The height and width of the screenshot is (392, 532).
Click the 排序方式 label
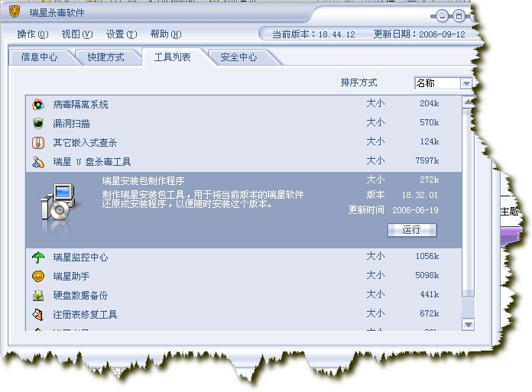tap(359, 83)
